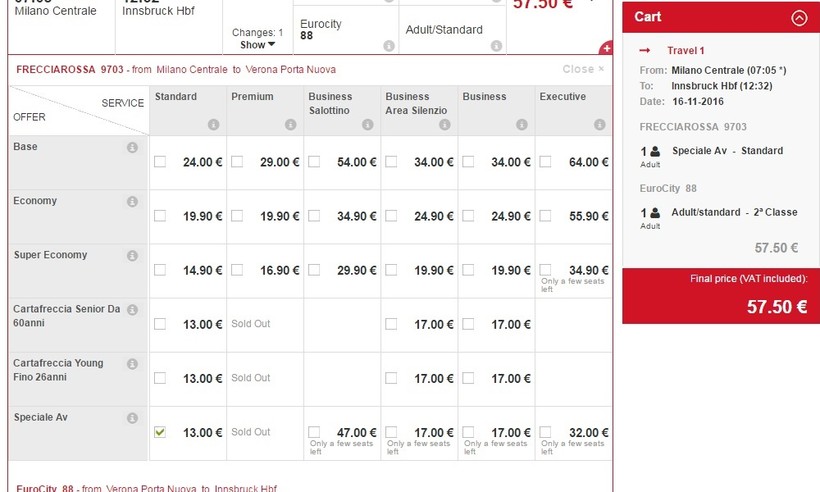Select Base Standard 24.00 € checkbox

click(x=160, y=162)
